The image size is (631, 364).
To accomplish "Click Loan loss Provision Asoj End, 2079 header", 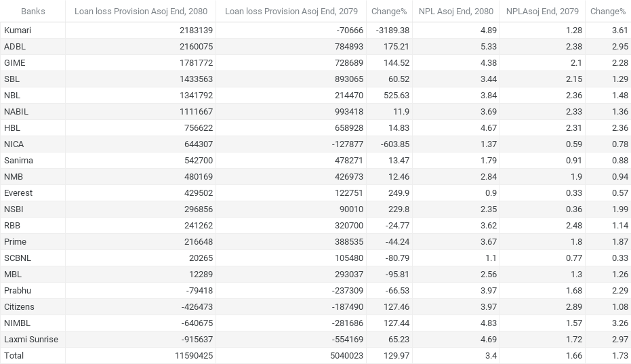I will (291, 11).
